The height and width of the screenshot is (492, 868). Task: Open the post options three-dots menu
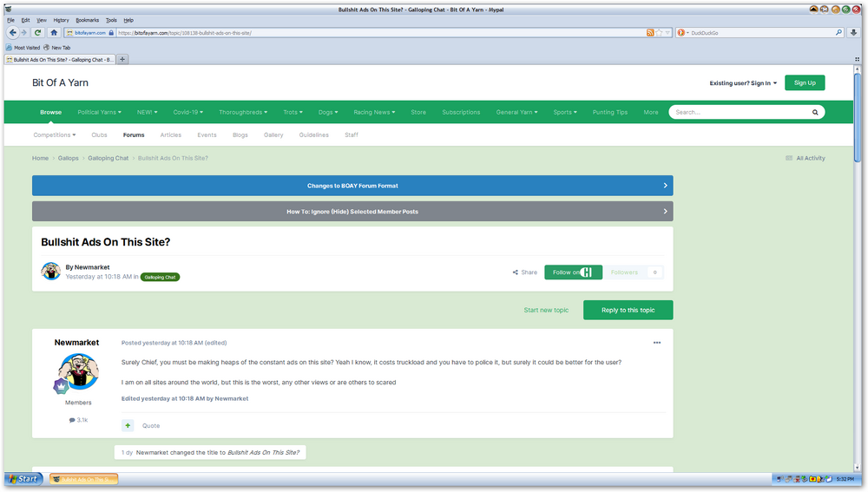(657, 343)
